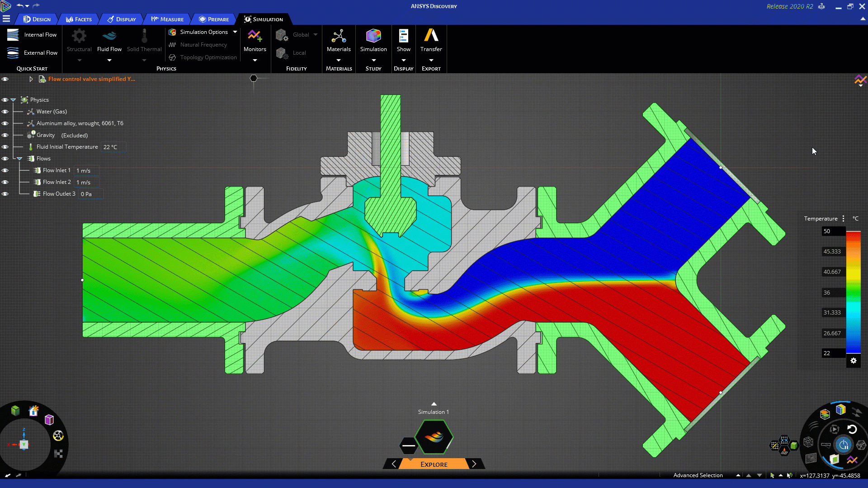The width and height of the screenshot is (868, 488).
Task: Select the Internal Flow quick start icon
Action: pyautogui.click(x=12, y=34)
